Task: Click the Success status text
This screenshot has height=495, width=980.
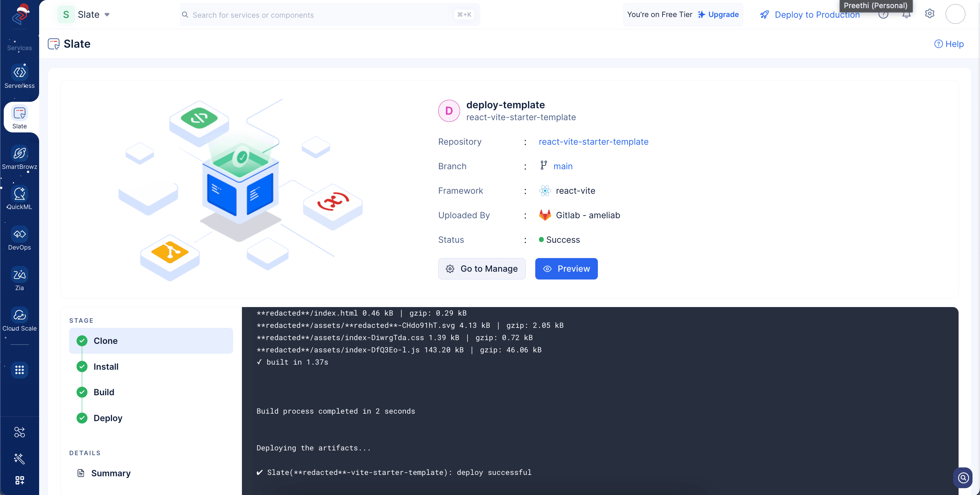Action: coord(563,240)
